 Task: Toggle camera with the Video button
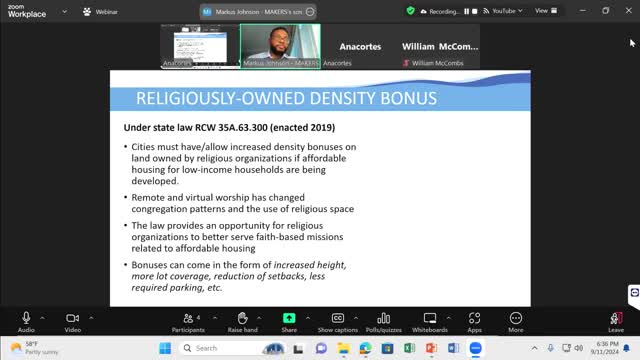[x=73, y=322]
